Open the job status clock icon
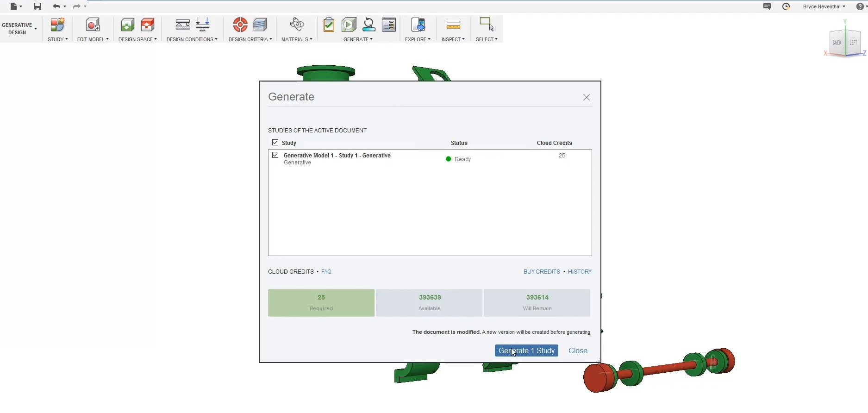 (x=786, y=6)
